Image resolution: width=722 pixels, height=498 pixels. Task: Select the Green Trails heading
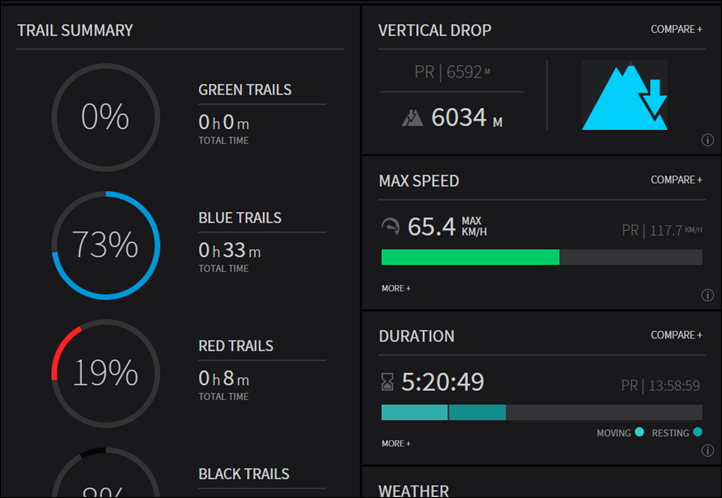(245, 90)
